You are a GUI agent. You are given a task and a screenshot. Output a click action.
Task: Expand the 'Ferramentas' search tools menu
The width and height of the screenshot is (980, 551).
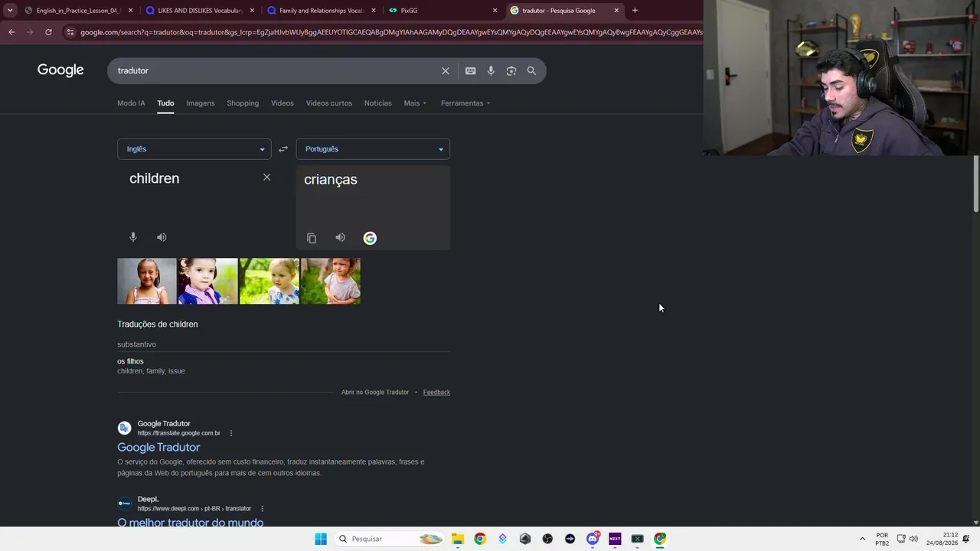(465, 103)
